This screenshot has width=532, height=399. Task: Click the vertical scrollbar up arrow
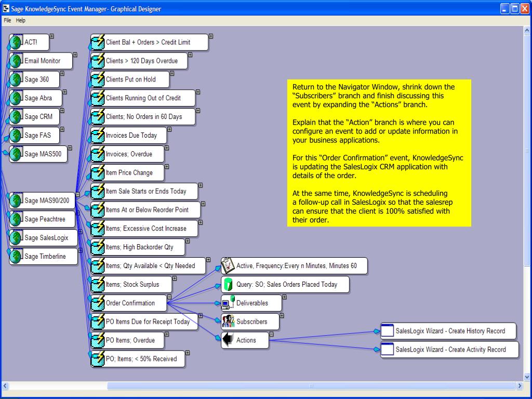click(527, 31)
